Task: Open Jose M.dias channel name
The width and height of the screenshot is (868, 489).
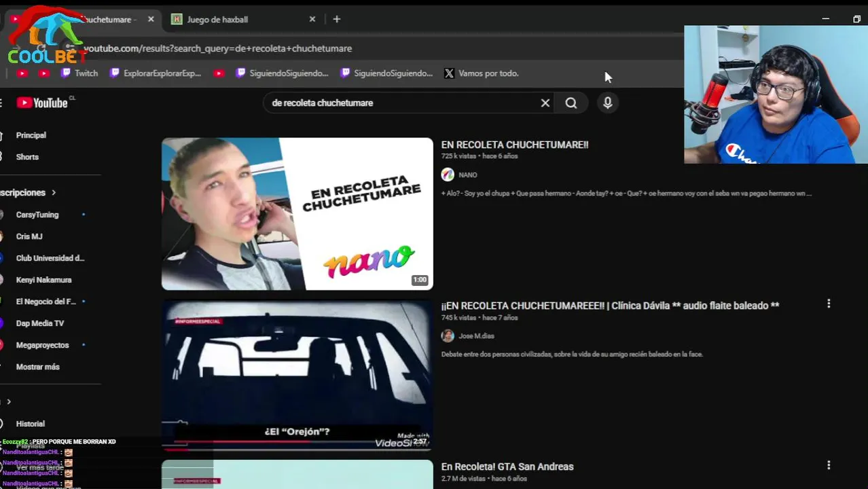Action: coord(476,336)
